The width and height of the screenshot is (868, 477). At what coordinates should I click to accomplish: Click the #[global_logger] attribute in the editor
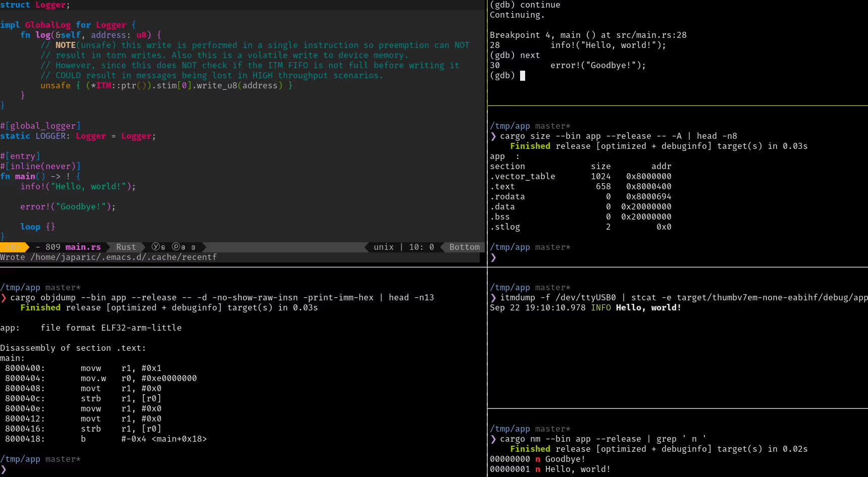(40, 126)
